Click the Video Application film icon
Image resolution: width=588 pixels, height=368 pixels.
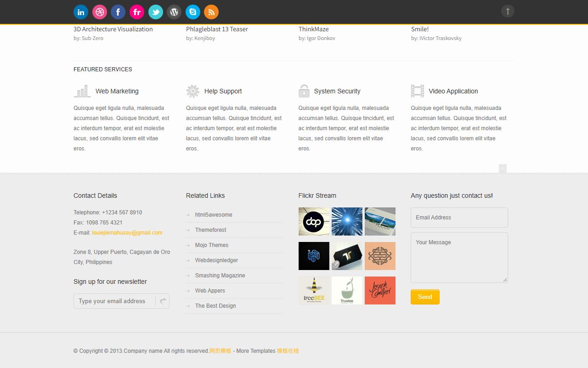pyautogui.click(x=418, y=91)
